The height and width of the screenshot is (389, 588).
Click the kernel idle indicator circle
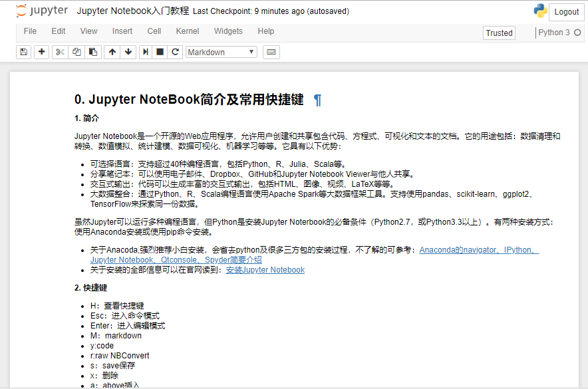[x=577, y=33]
